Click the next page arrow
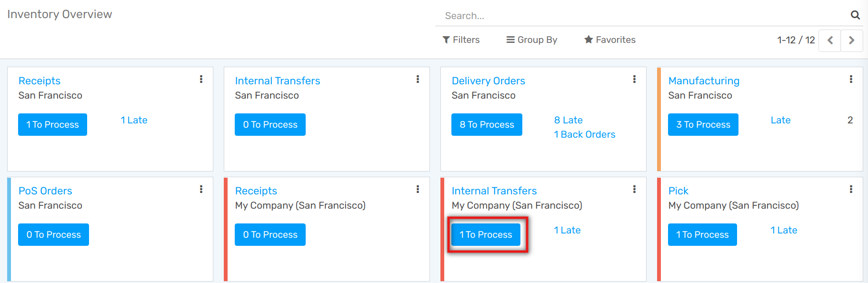Screen dimensions: 868x283 [852, 40]
